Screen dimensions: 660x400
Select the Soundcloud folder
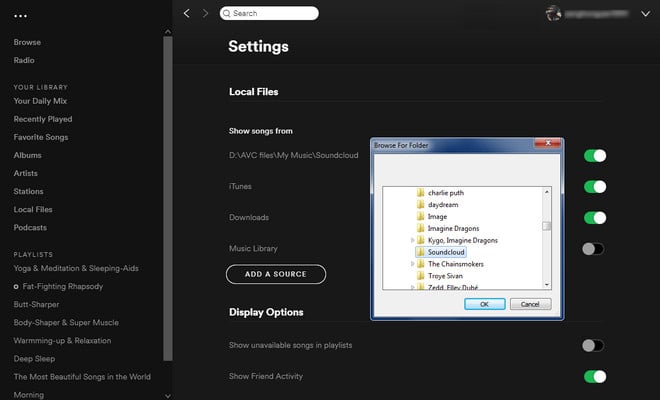point(446,252)
